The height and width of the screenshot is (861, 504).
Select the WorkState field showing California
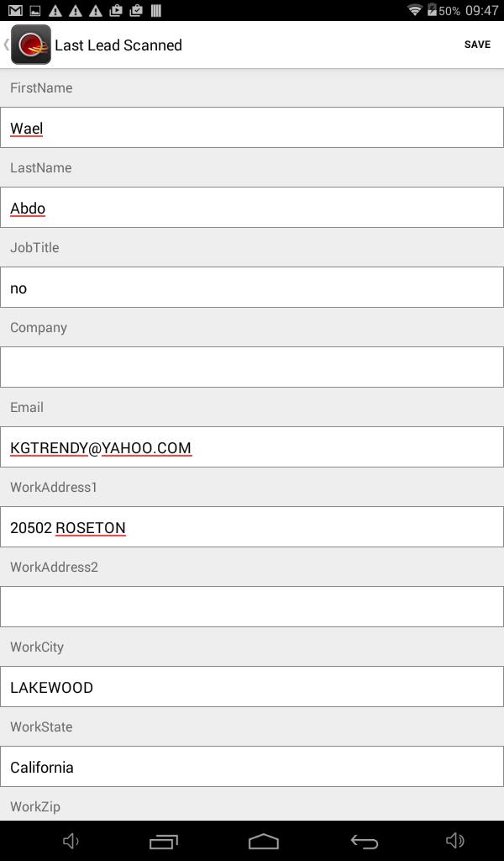pos(252,767)
